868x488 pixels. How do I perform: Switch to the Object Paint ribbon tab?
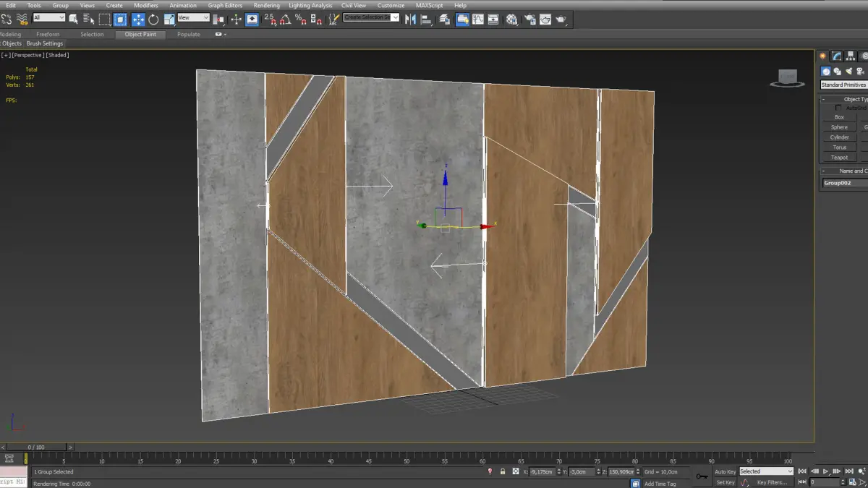[x=140, y=34]
